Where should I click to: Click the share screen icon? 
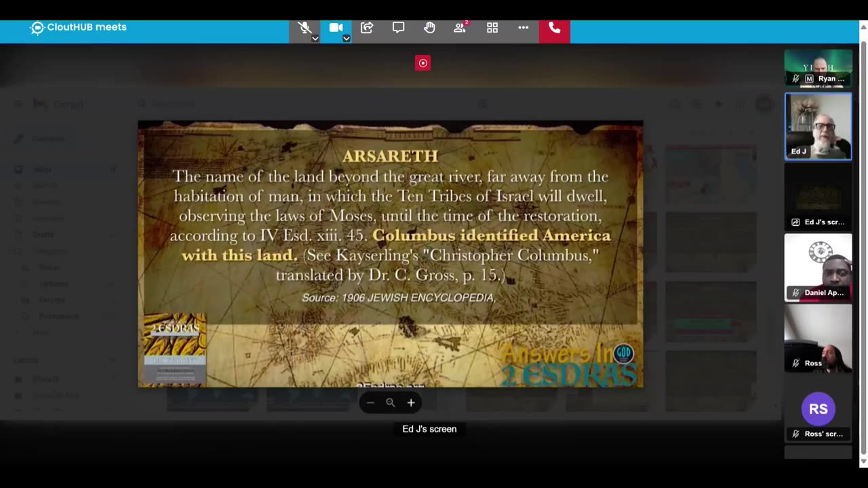(x=367, y=28)
